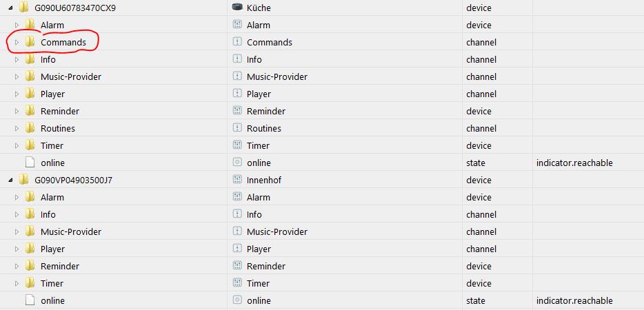Click the channel icon beside the Commands name
Screen dimensions: 644x310
pyautogui.click(x=237, y=42)
